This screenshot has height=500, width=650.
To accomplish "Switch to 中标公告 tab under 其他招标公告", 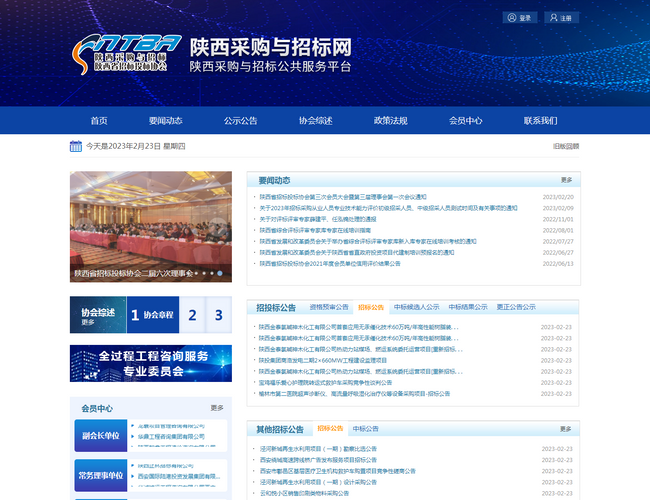I will pos(365,429).
